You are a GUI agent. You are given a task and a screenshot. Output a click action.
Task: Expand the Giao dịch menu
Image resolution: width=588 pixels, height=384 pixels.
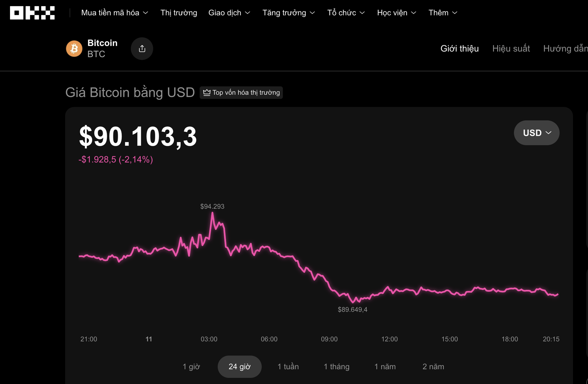(x=230, y=12)
